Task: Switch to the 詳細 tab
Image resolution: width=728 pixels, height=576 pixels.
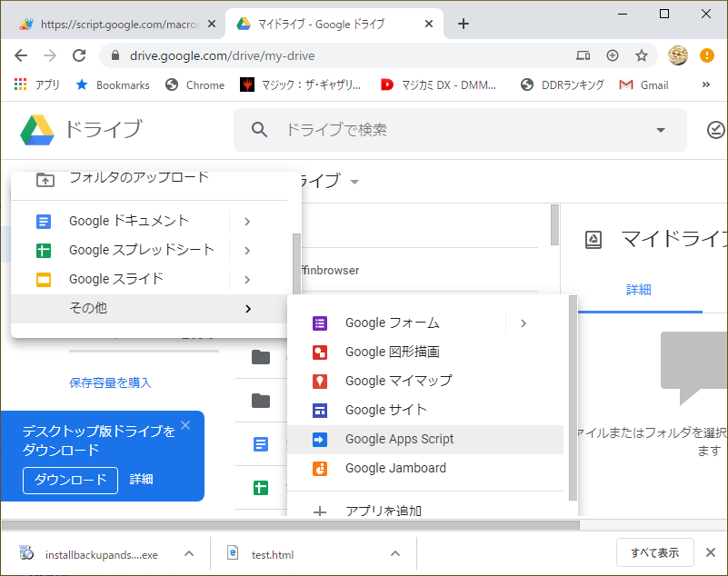Action: [639, 290]
